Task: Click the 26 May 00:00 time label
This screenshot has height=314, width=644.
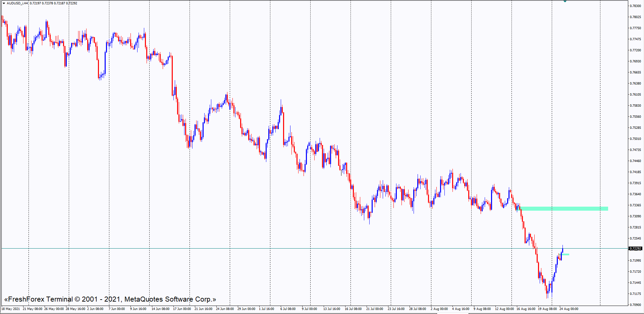Action: tap(54, 309)
